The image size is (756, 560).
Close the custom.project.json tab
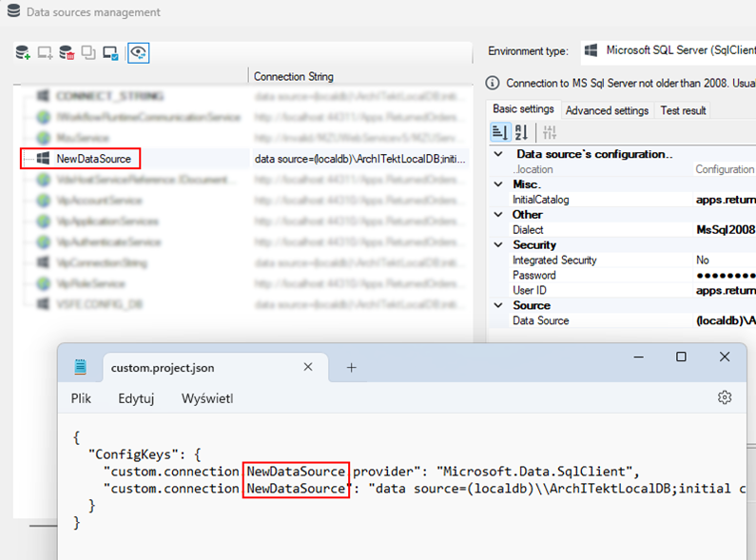(x=308, y=367)
